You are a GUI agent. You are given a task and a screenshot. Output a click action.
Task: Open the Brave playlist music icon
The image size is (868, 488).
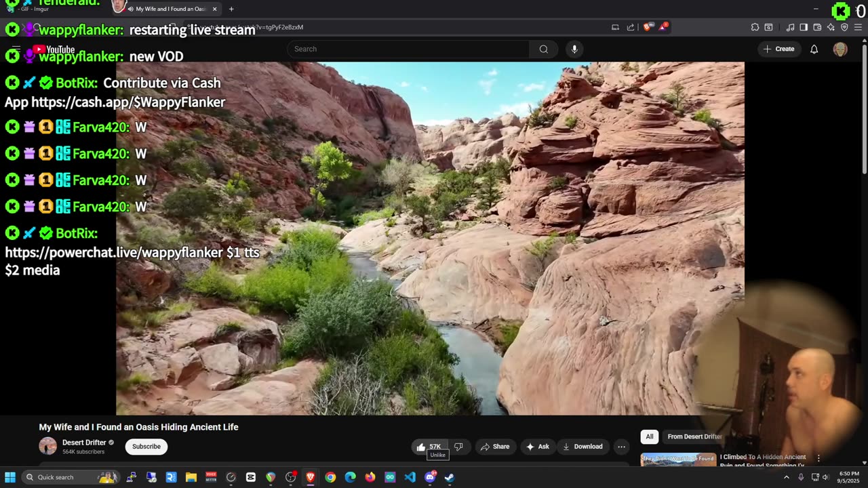790,27
